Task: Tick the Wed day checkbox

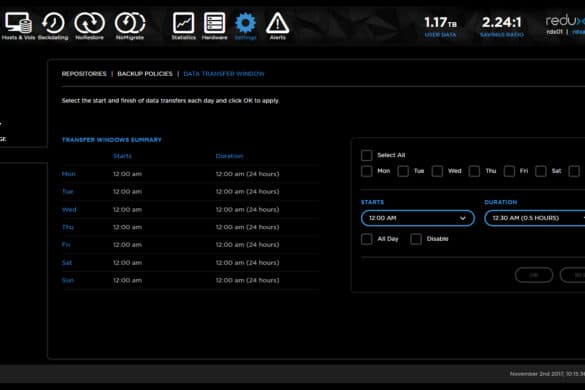Action: pos(437,171)
